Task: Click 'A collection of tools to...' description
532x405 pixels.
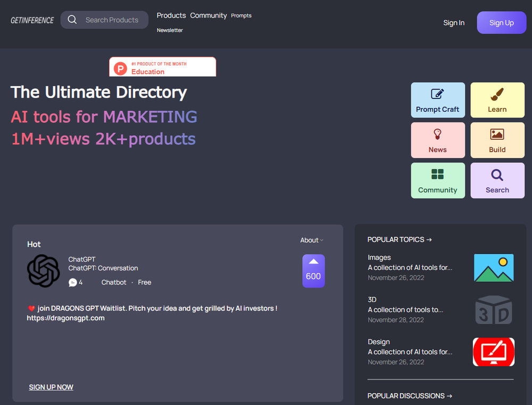Action: tap(405, 310)
